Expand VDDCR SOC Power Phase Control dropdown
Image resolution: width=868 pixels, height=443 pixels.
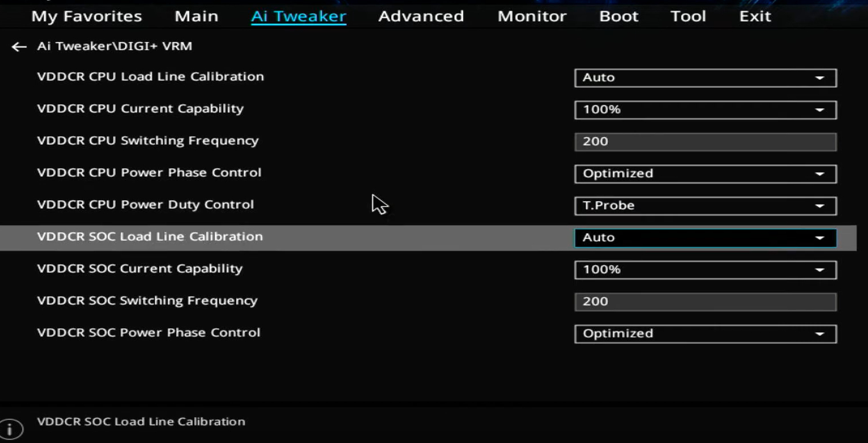[x=705, y=334]
